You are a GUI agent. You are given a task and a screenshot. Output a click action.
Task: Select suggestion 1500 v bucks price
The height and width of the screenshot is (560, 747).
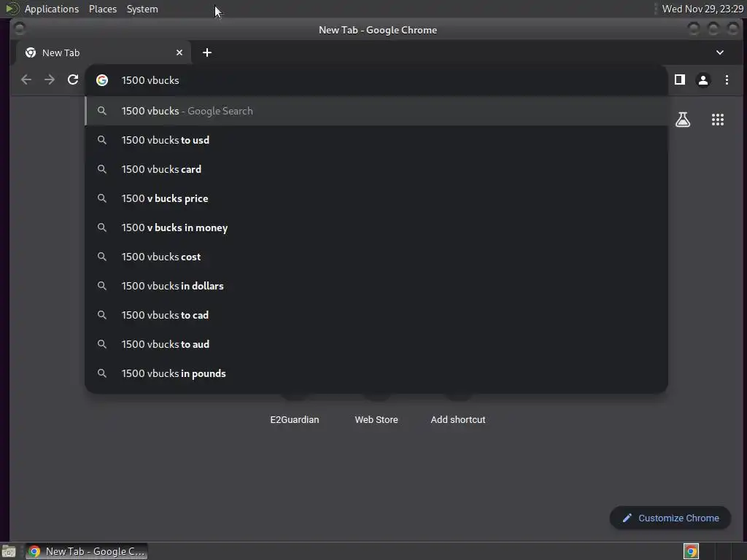click(x=376, y=198)
